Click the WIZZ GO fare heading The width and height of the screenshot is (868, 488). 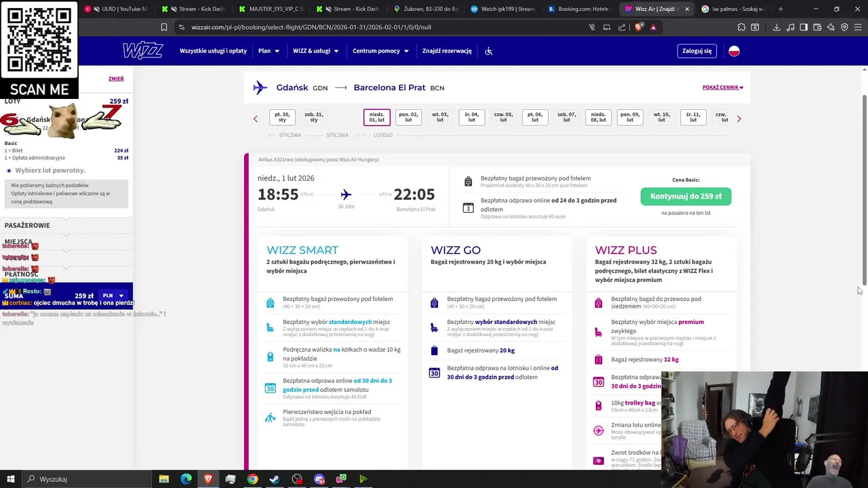tap(456, 250)
